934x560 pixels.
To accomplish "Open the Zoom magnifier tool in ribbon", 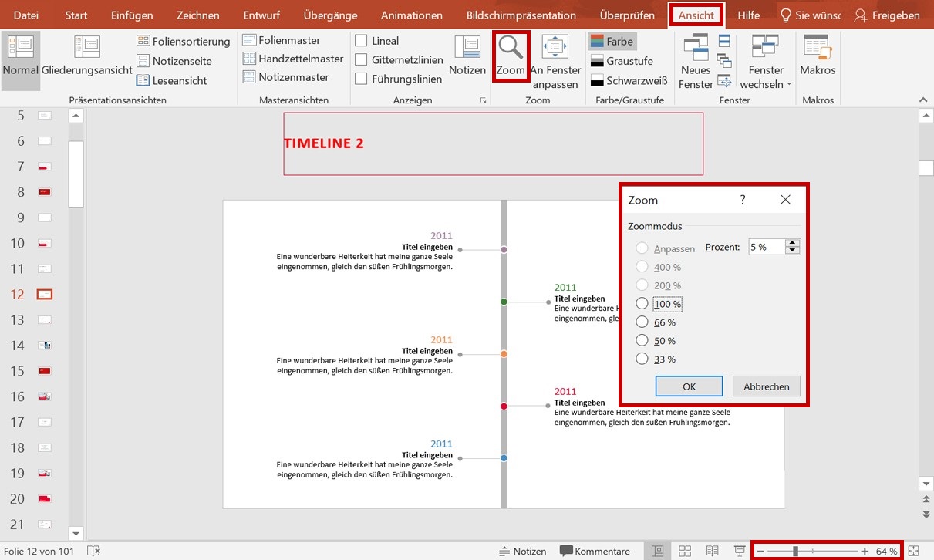I will point(511,56).
